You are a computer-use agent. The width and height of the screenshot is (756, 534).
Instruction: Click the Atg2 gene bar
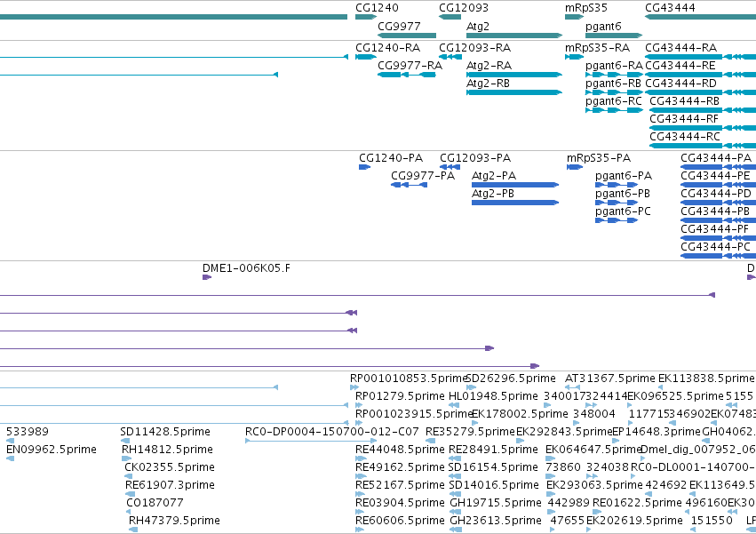[x=514, y=36]
